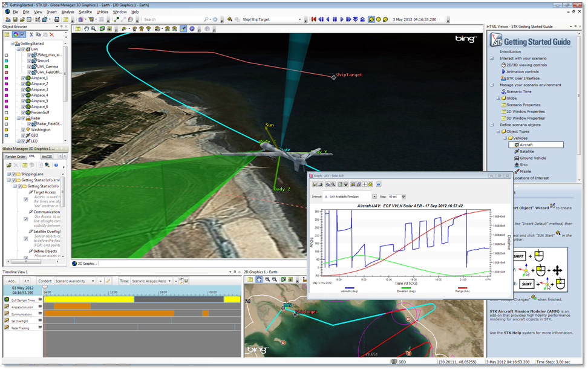The height and width of the screenshot is (370, 588).
Task: Open the Insert menu
Action: 52,12
